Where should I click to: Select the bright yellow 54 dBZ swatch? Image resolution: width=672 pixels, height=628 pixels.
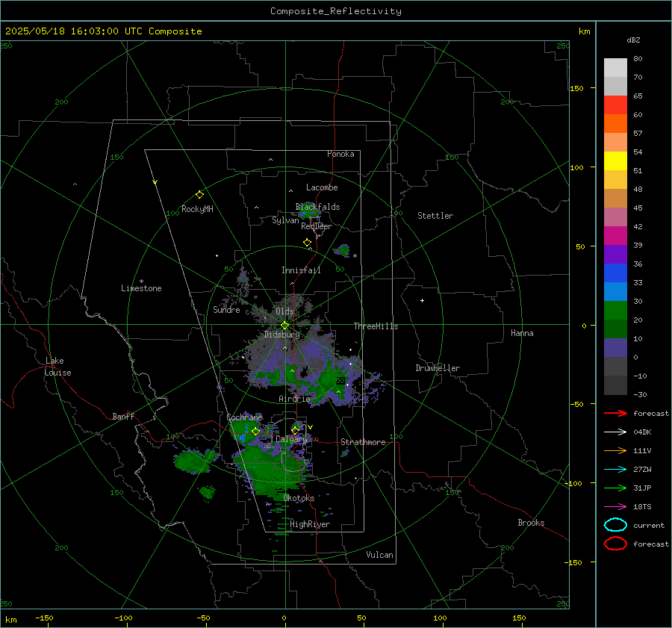pos(615,161)
